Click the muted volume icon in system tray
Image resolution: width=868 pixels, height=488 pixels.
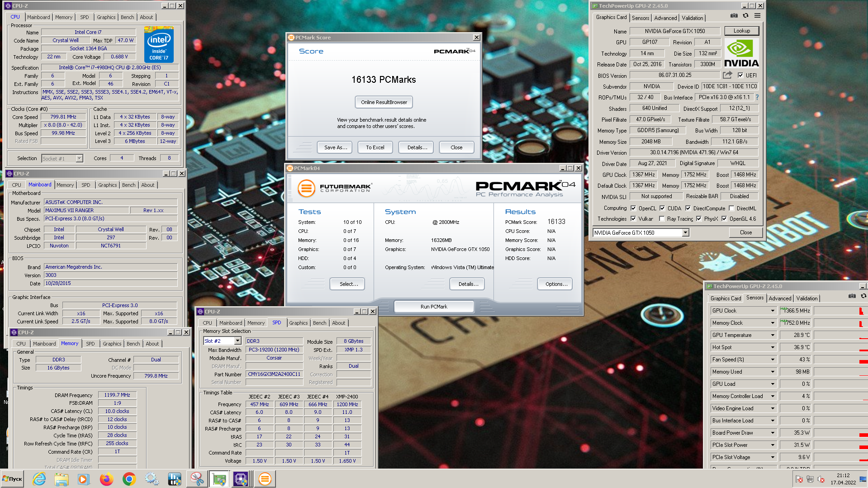(821, 479)
